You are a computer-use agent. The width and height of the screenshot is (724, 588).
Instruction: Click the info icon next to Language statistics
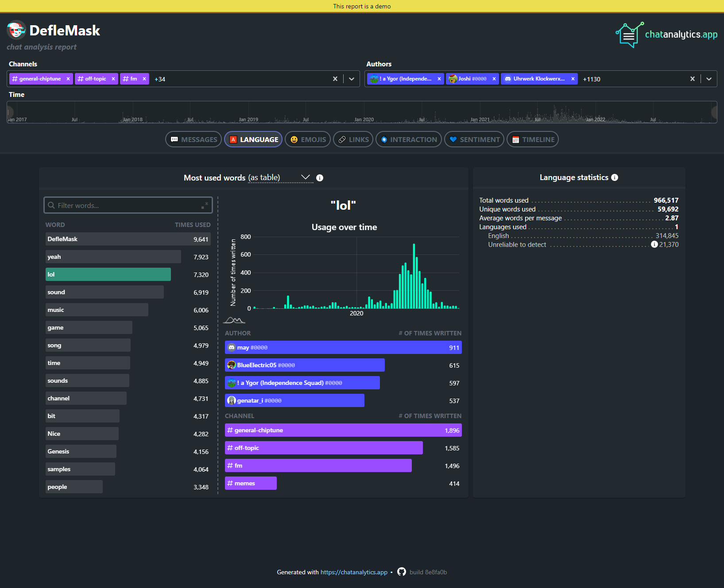(615, 177)
